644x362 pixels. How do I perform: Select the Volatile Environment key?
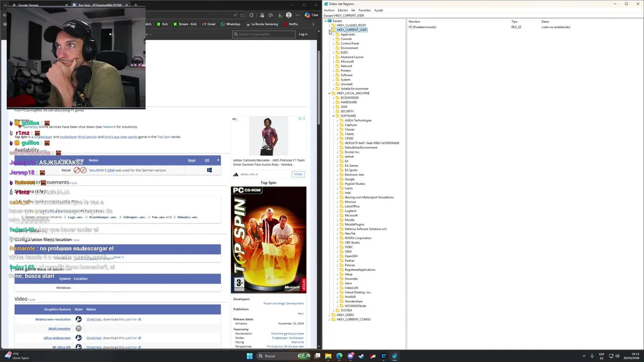(x=354, y=88)
